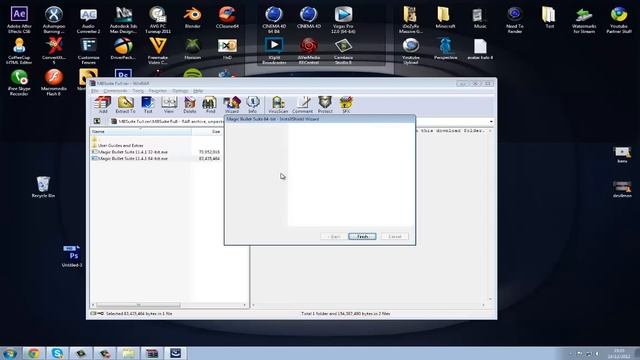Open the XSplit Broadcaster desktop icon
Viewport: 640px width, 360px height.
coord(274,51)
